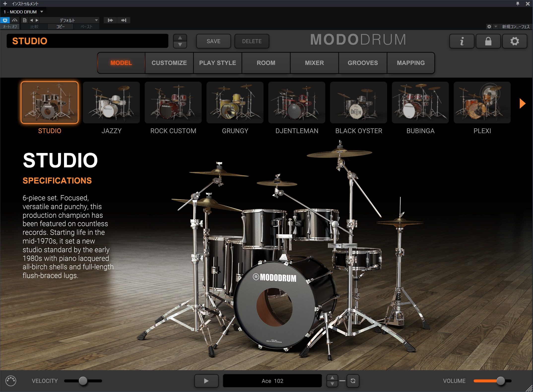The image size is (533, 392).
Task: Select previous groove with up arrow
Action: pos(332,378)
